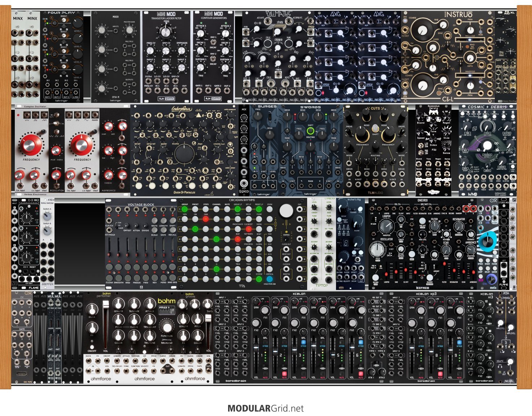Flip the ENV 2 Decay toggle switch
Image resolution: width=532 pixels, height=416 pixels.
[213, 59]
